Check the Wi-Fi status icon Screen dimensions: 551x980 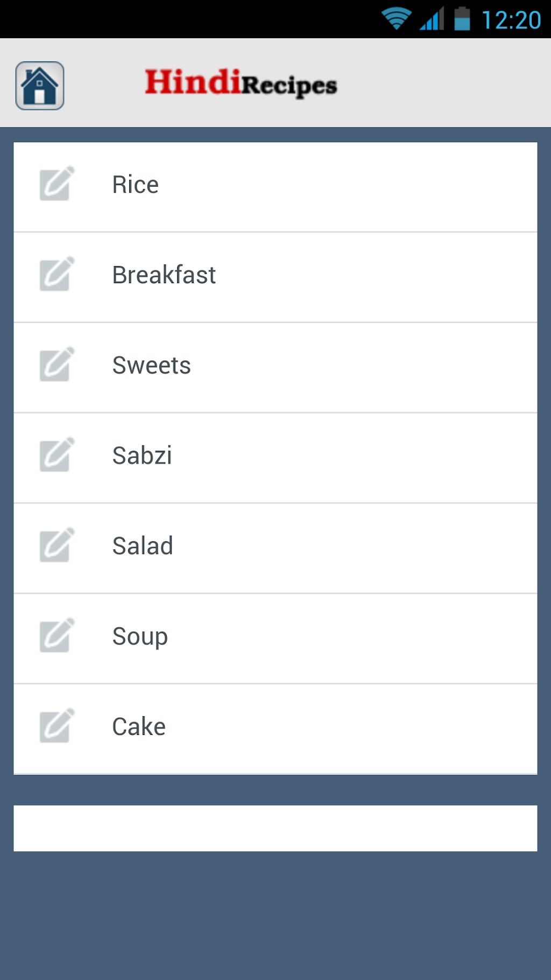click(397, 19)
